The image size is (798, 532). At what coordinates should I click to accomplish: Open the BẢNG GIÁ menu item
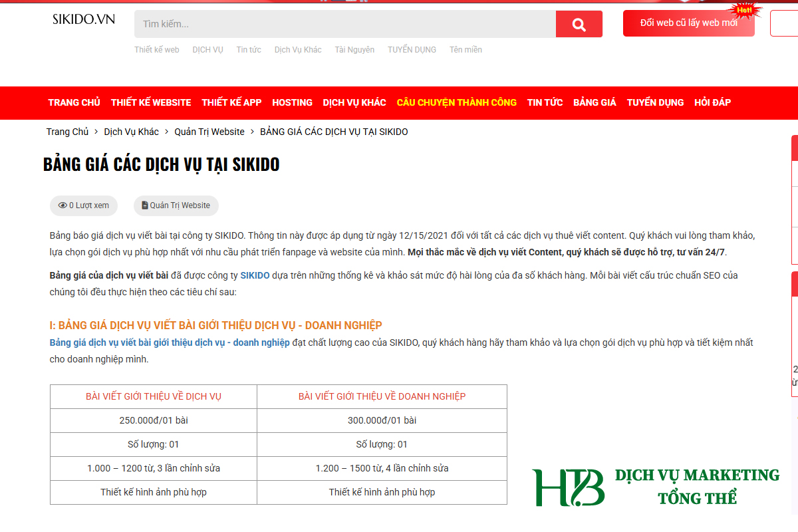pyautogui.click(x=595, y=102)
